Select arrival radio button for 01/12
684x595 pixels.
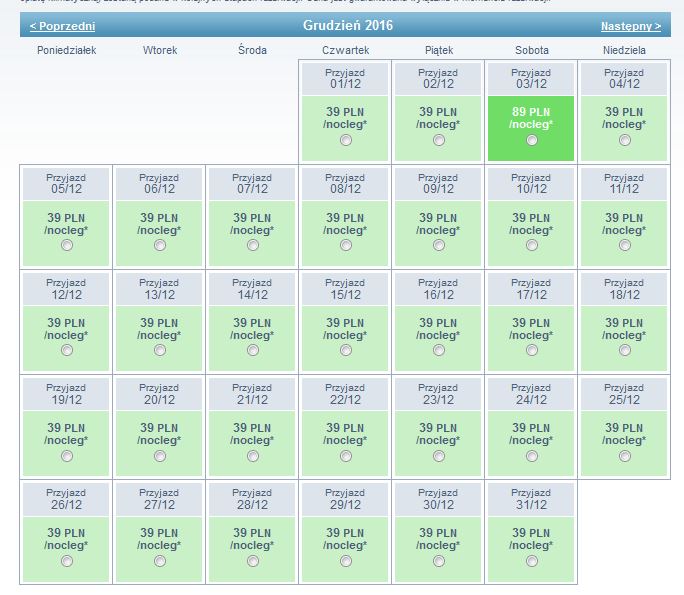pos(346,140)
